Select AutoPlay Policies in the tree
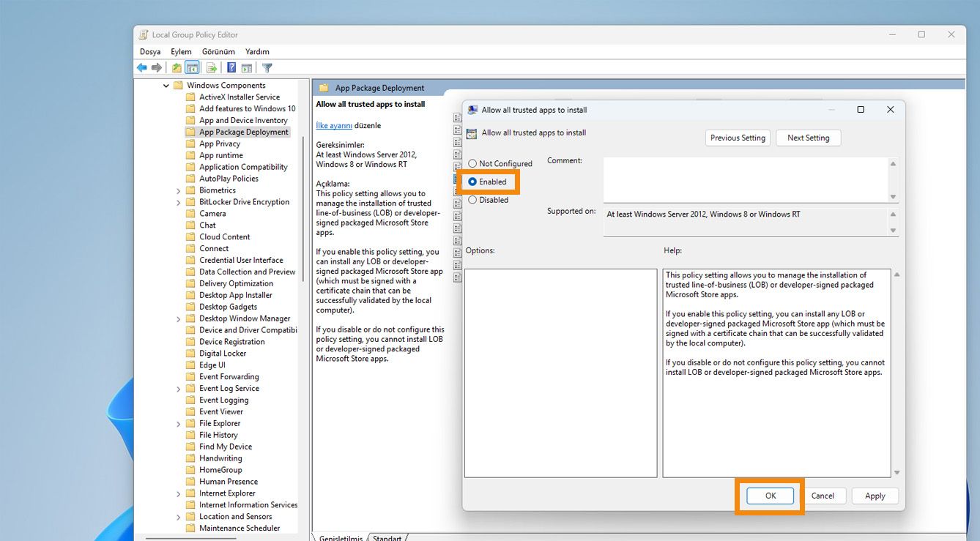The width and height of the screenshot is (980, 541). click(229, 179)
